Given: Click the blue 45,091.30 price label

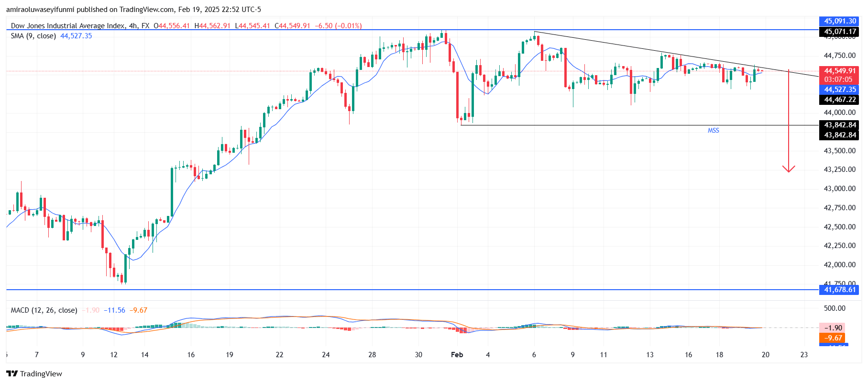Looking at the screenshot, I should point(840,21).
